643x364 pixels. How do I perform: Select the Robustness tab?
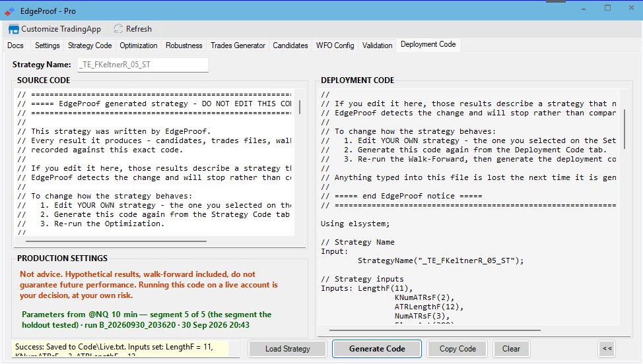point(184,45)
